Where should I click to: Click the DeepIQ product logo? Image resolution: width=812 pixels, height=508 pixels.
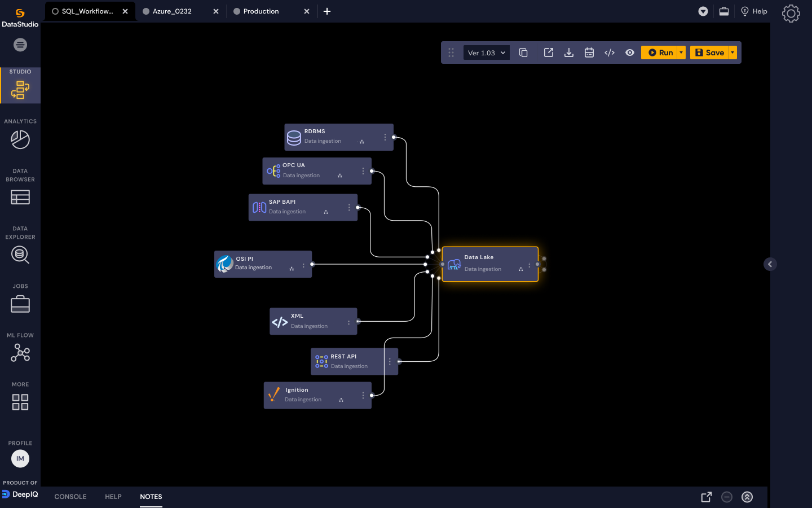click(x=20, y=494)
